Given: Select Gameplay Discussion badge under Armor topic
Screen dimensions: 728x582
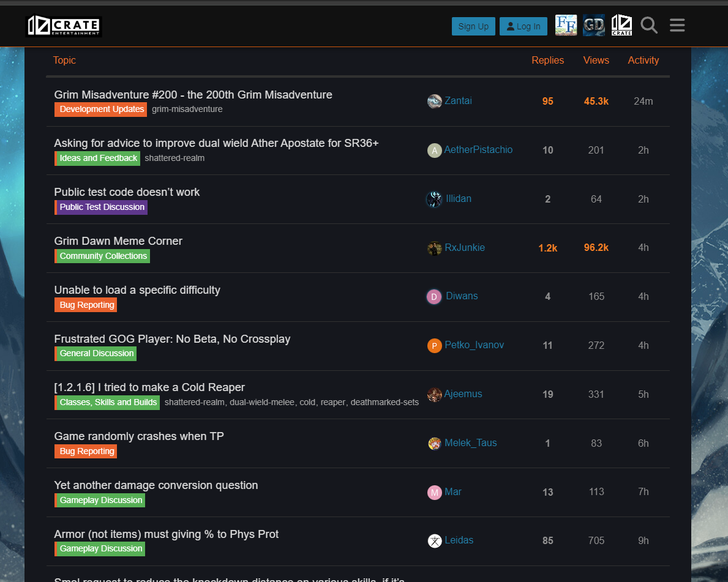Looking at the screenshot, I should pos(100,548).
